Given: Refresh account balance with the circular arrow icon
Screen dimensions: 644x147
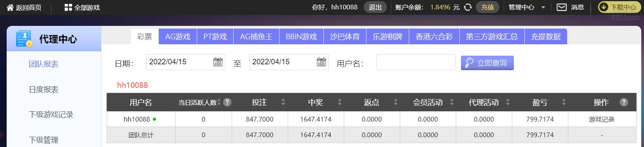Looking at the screenshot, I should 468,7.
